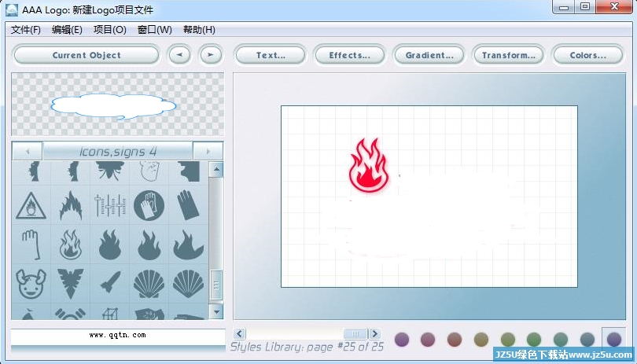Pick the feathery flame icon next to the warning triangle
The height and width of the screenshot is (364, 637).
click(x=71, y=206)
